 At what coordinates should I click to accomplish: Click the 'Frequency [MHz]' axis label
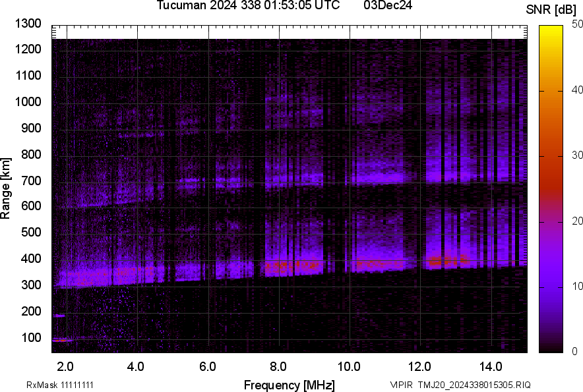click(x=290, y=385)
